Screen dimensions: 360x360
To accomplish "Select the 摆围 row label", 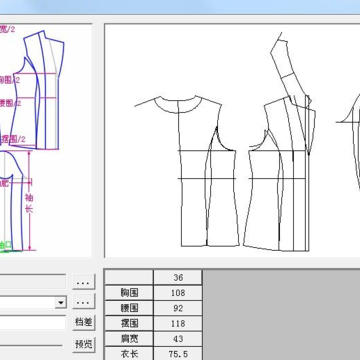I will (129, 323).
